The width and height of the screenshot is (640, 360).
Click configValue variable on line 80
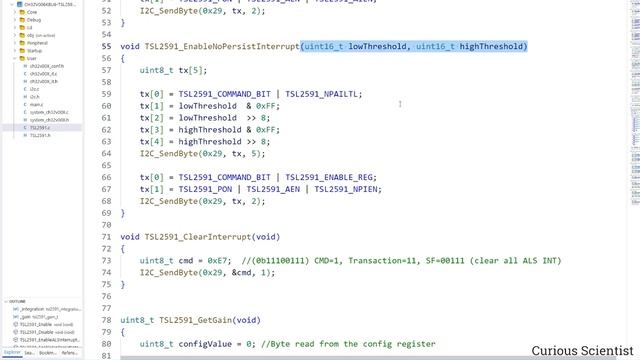point(205,344)
